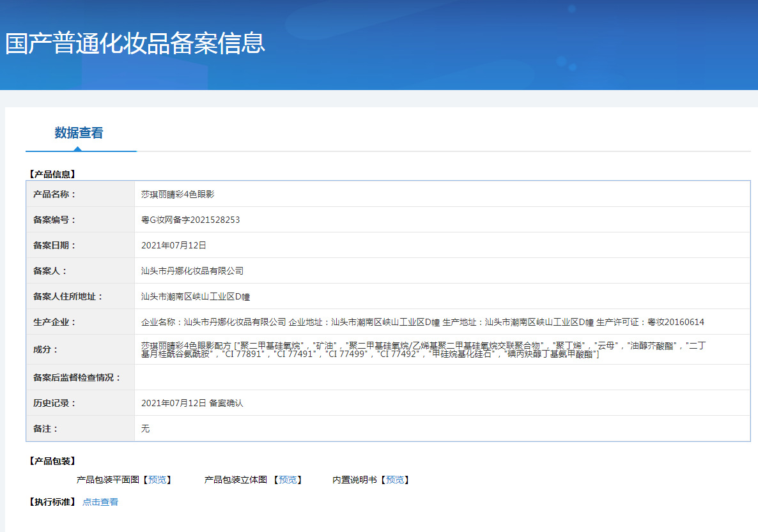The image size is (758, 532).
Task: Click the 成分 ingredient list text
Action: point(424,350)
